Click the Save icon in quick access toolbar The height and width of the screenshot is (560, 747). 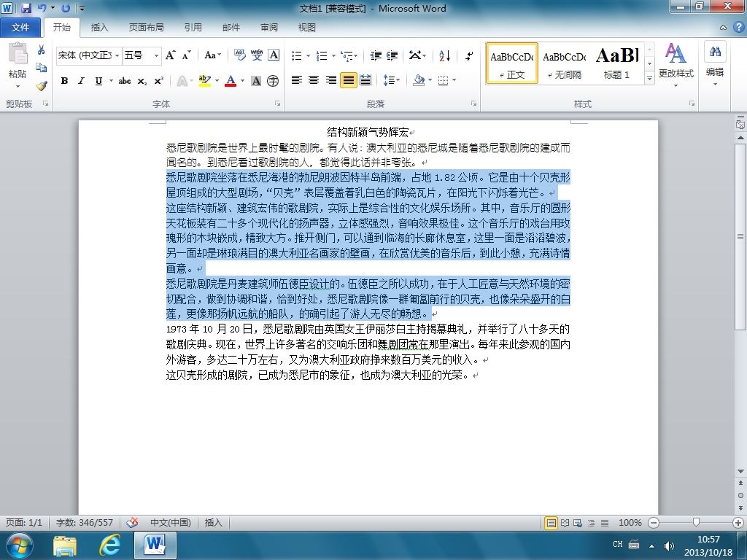point(26,8)
